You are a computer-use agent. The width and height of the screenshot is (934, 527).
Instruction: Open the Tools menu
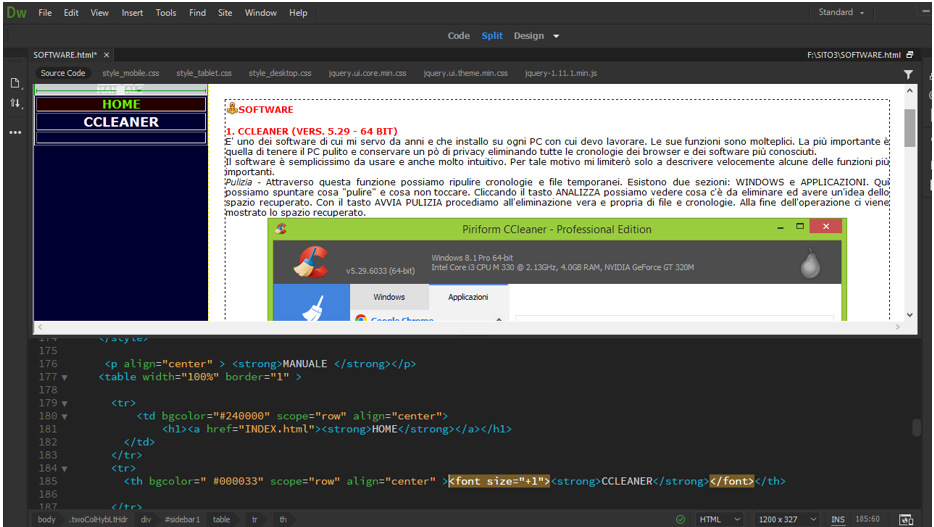(x=166, y=13)
